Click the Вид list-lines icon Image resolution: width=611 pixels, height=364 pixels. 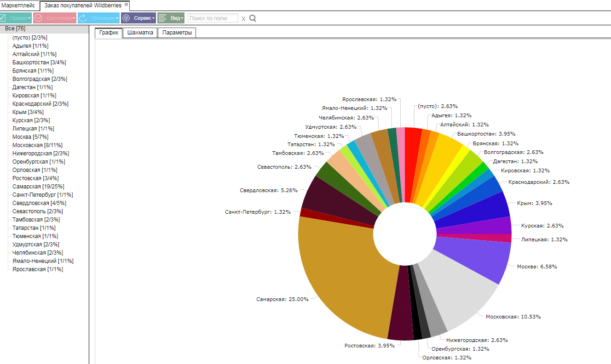(x=162, y=18)
